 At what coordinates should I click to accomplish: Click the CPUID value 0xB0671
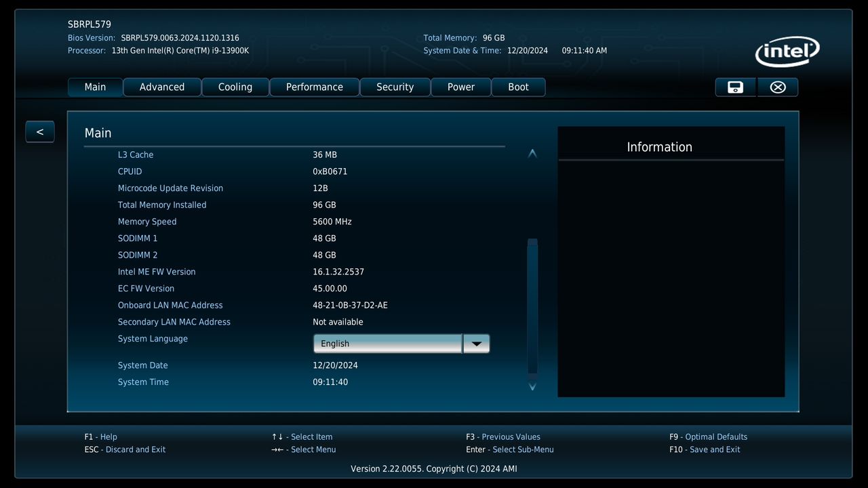click(330, 171)
